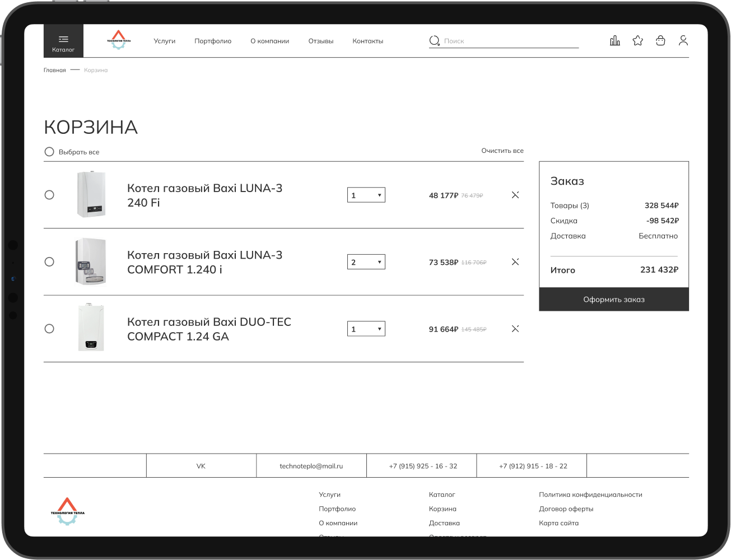
Task: Open the Портфолио menu item
Action: (213, 41)
